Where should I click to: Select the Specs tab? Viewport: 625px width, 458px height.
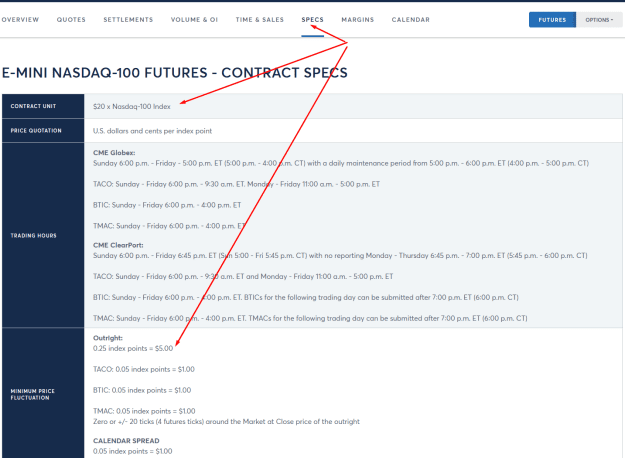(312, 20)
